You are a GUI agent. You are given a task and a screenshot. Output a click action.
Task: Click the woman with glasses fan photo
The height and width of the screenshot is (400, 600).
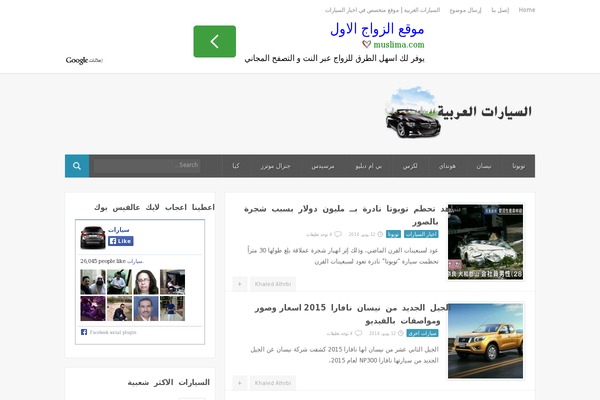[146, 282]
